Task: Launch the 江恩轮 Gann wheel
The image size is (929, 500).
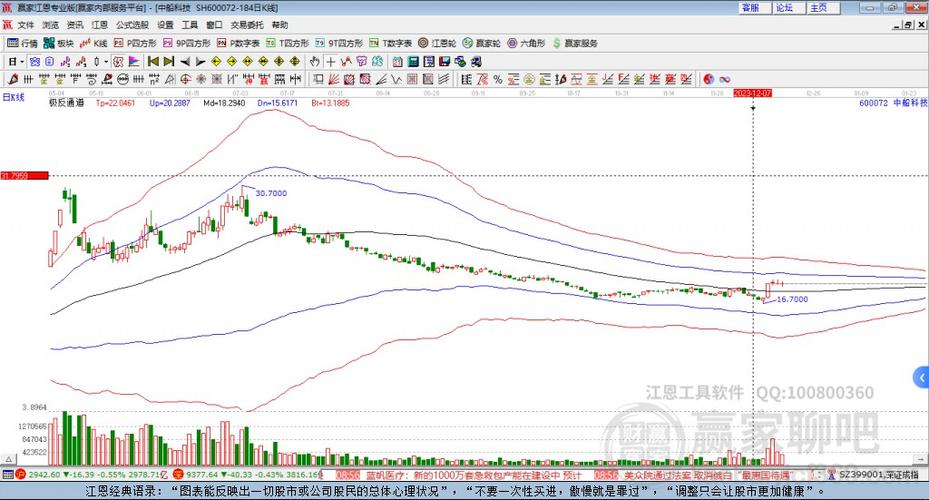Action: click(x=437, y=43)
